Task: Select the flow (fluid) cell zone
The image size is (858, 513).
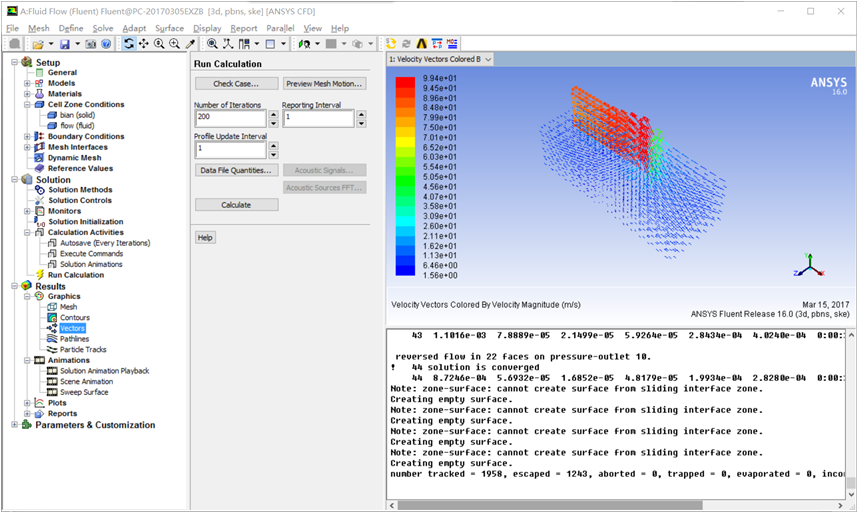Action: tap(77, 126)
